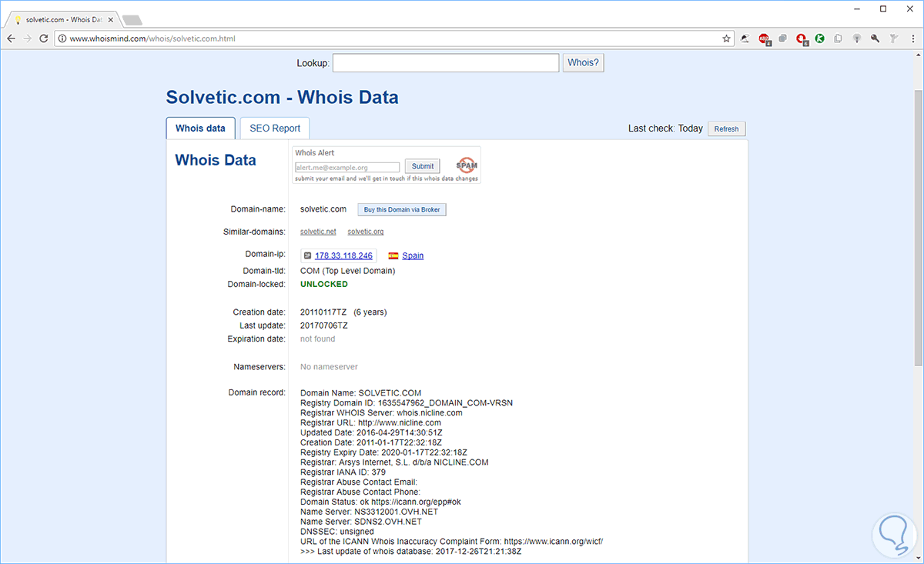The width and height of the screenshot is (924, 564).
Task: Open the solvetic.net similar domain link
Action: coord(318,232)
